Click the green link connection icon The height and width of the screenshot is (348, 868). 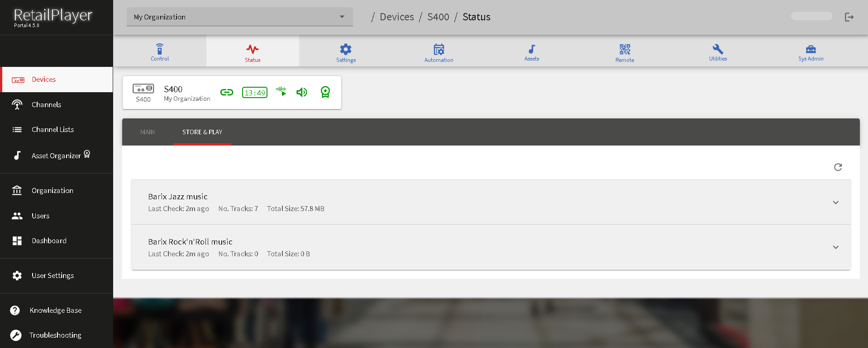[x=227, y=92]
